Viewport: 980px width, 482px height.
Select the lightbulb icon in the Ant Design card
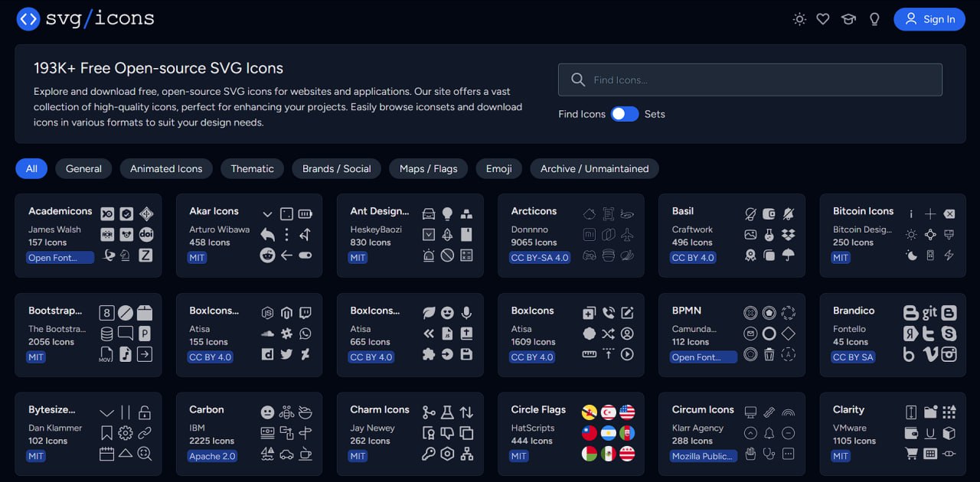pos(447,214)
